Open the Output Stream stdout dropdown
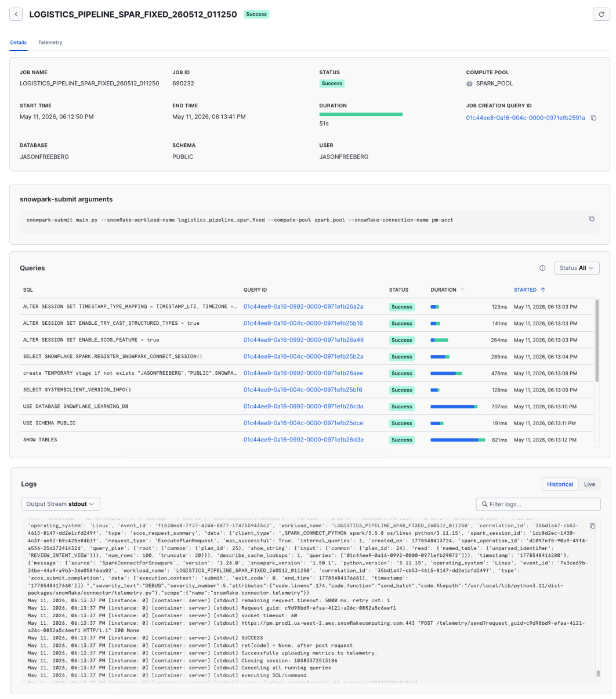Screen dimensions: 616x699 coord(61,504)
